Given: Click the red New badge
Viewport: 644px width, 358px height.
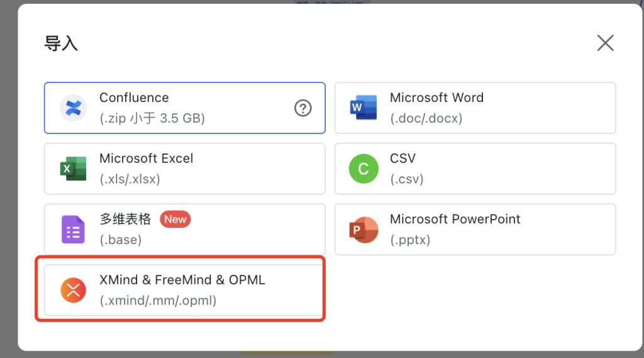Looking at the screenshot, I should pos(175,219).
